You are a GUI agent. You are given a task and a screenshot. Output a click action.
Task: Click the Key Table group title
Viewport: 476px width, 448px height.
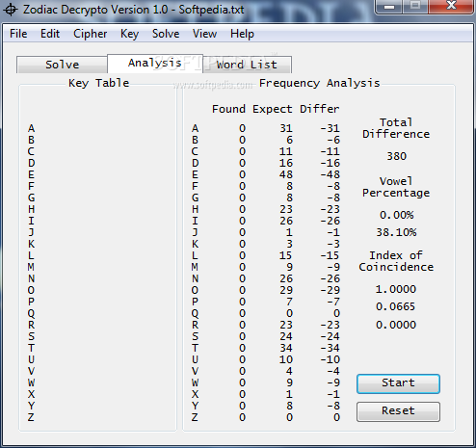point(99,84)
